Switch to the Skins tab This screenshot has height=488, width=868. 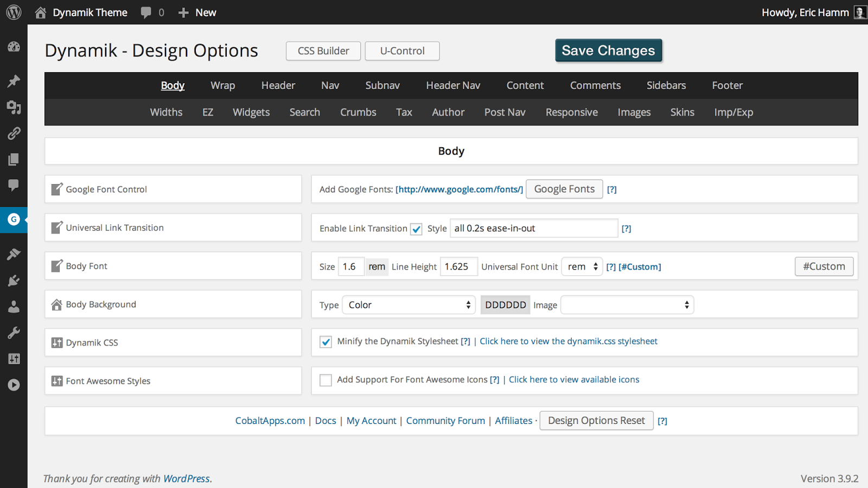point(682,112)
